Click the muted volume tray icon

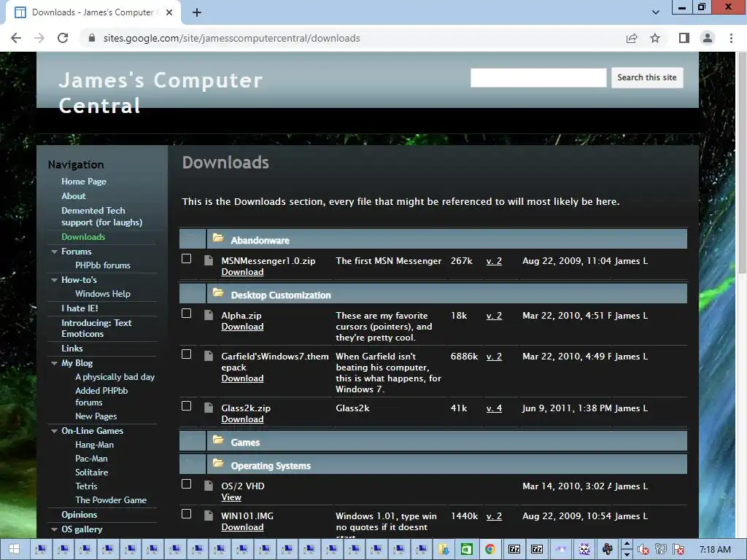(643, 550)
